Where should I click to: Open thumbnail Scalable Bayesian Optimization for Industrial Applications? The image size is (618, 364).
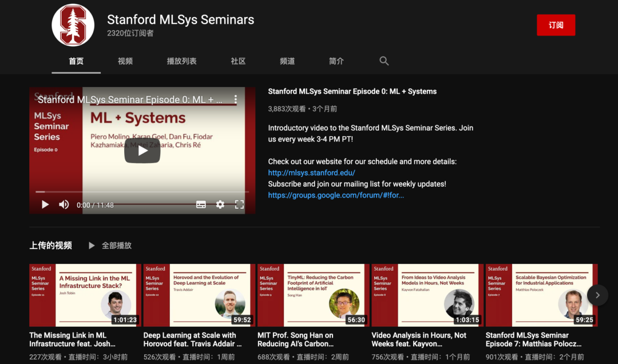click(541, 295)
